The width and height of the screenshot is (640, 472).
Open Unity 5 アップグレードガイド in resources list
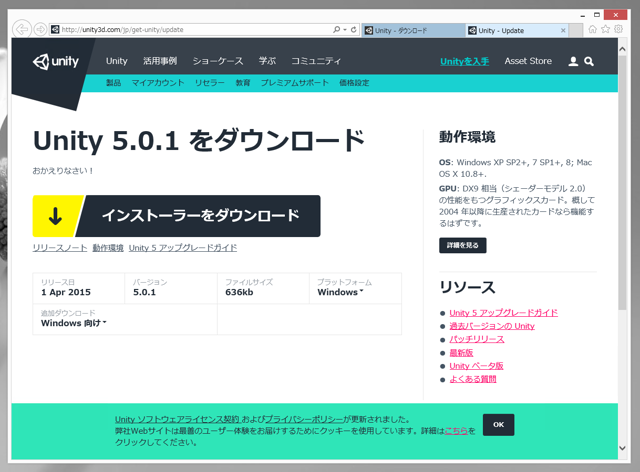[x=504, y=313]
